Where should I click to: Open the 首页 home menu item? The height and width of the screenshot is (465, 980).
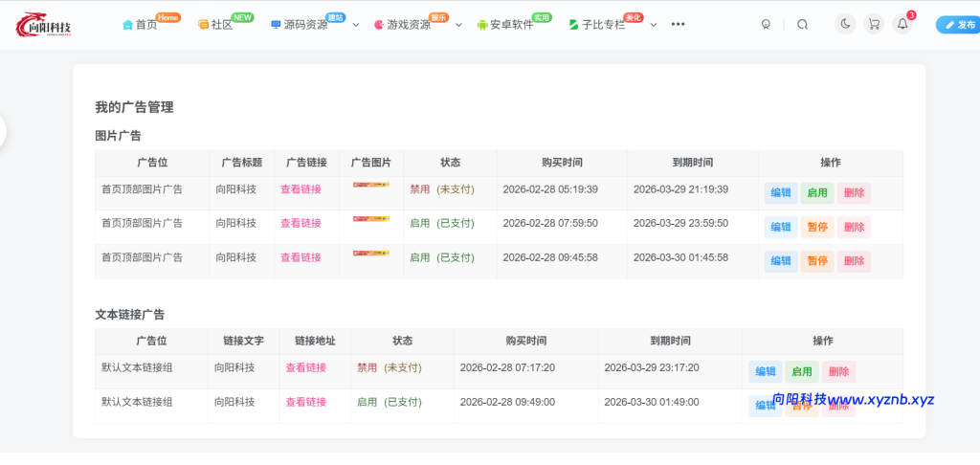(146, 25)
